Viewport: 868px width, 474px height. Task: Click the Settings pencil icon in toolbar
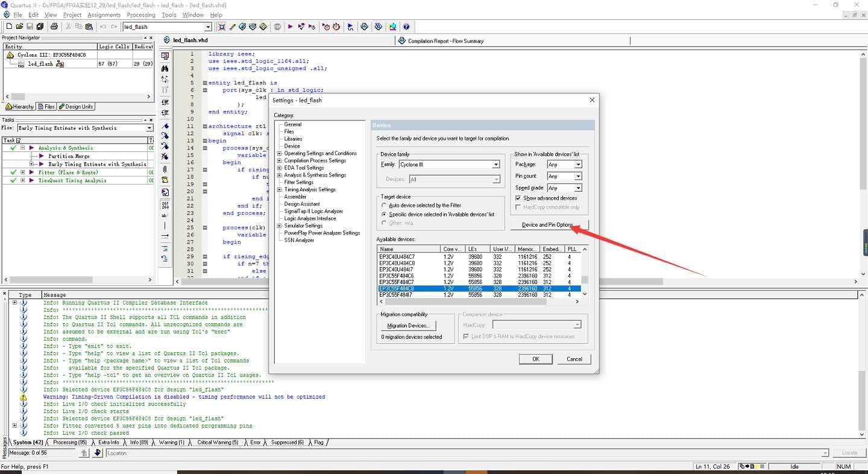tap(232, 27)
